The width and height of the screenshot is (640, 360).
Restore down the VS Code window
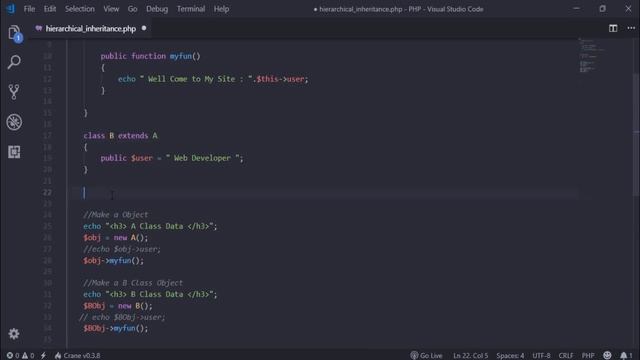point(602,9)
